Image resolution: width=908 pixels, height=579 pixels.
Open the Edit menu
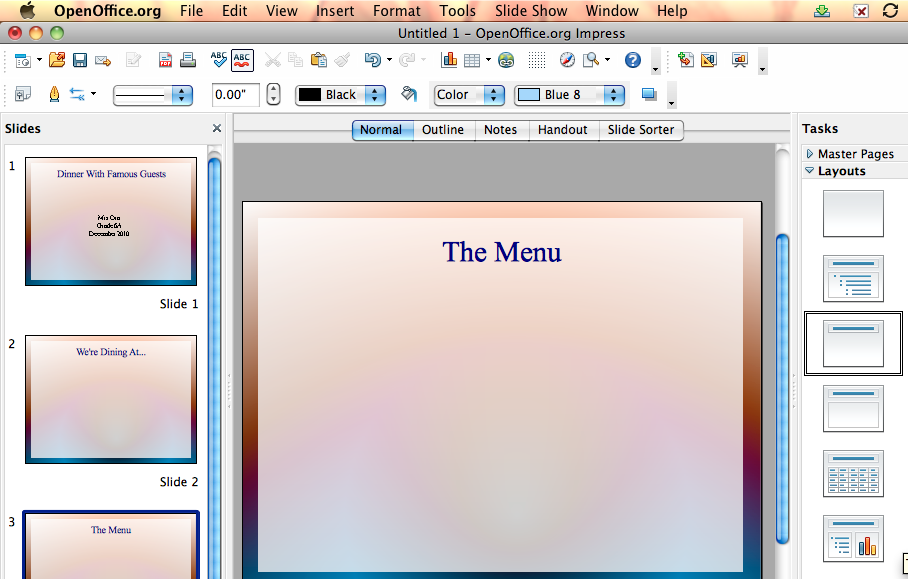click(235, 11)
